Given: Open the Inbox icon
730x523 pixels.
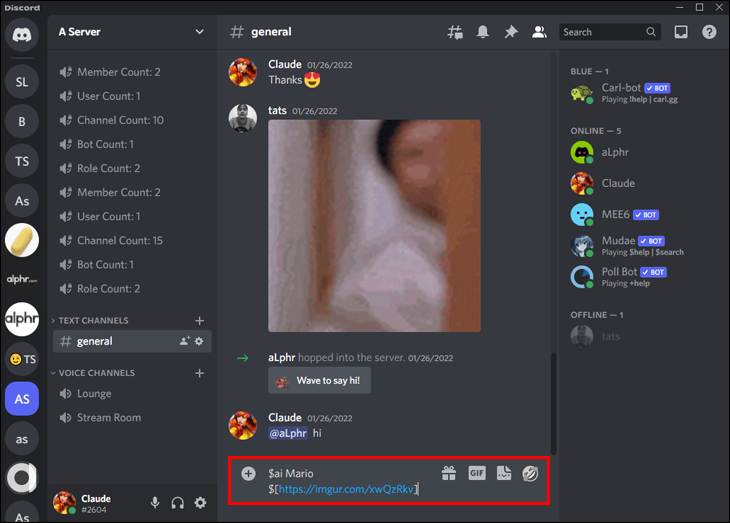Looking at the screenshot, I should tap(681, 32).
